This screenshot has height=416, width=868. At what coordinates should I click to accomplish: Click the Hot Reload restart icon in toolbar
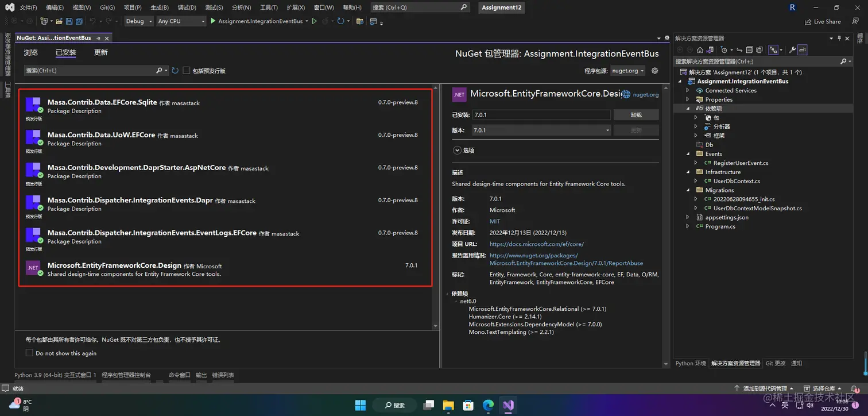tap(340, 21)
